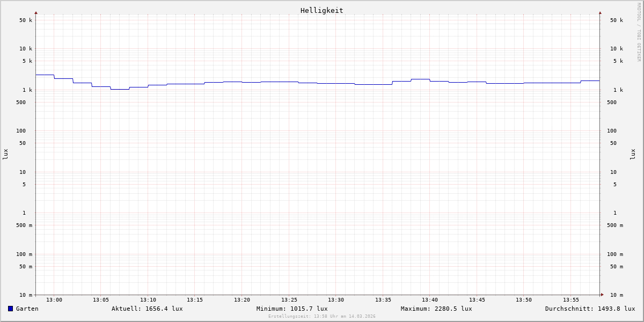The width and height of the screenshot is (644, 322).
Task: Click the Durchschnitt 1493.8 lux reading
Action: pos(590,309)
